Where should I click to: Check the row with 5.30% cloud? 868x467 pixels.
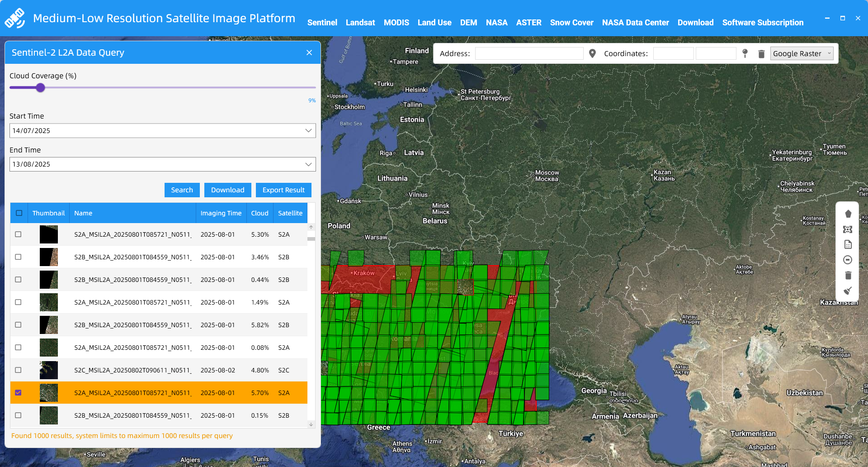tap(18, 234)
